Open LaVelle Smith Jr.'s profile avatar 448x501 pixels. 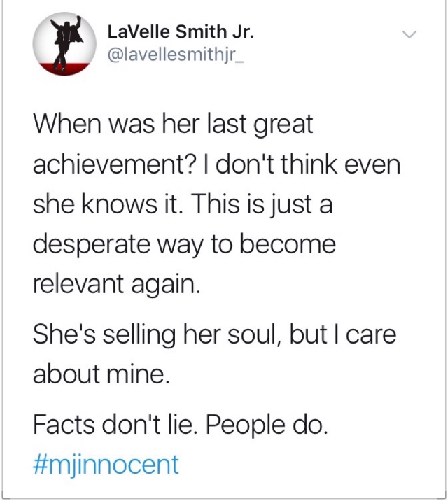click(64, 44)
